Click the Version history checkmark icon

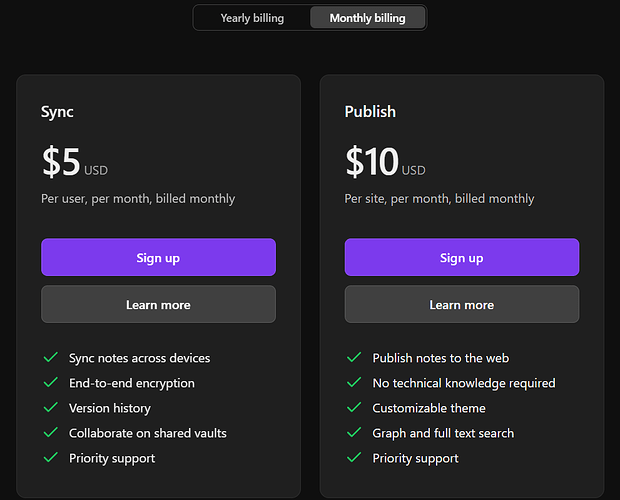(50, 407)
